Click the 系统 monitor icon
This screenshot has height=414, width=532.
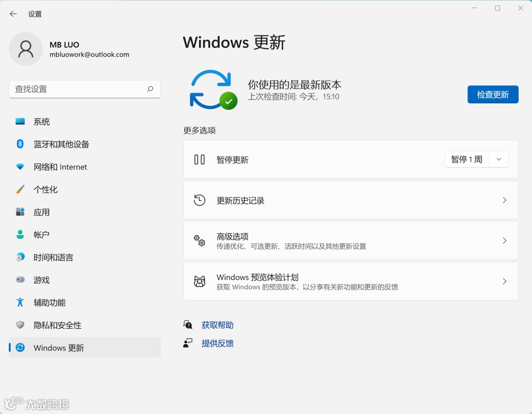coord(20,122)
